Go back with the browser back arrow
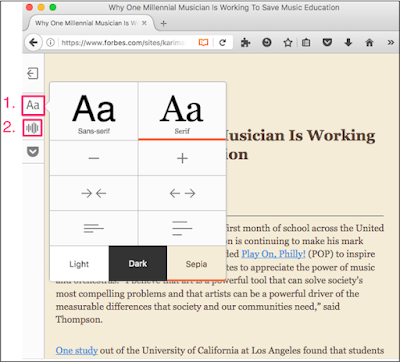The height and width of the screenshot is (362, 400). click(x=33, y=43)
